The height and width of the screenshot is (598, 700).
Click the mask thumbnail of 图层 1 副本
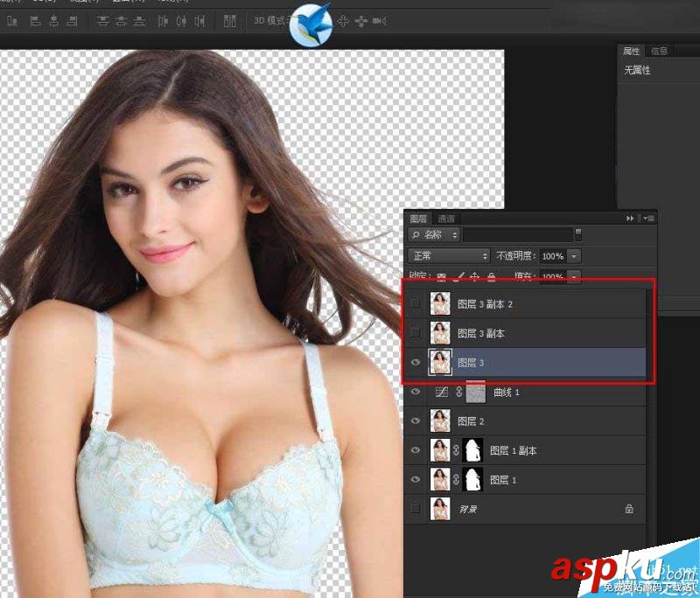[472, 450]
